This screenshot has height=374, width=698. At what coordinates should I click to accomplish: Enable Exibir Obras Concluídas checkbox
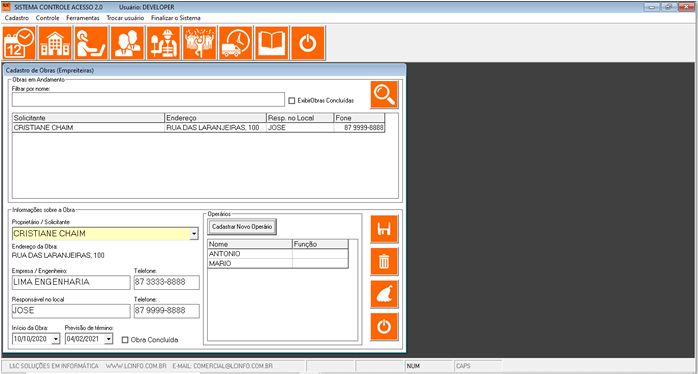tap(292, 101)
